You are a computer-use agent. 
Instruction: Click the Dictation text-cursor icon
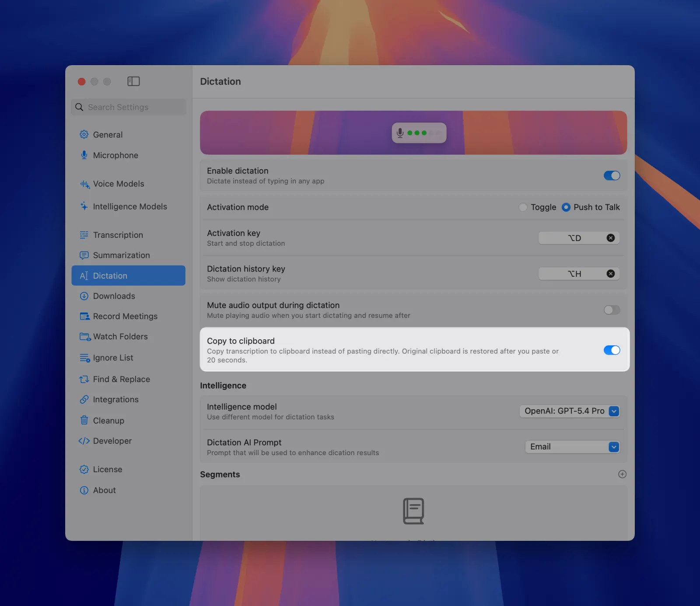[84, 276]
